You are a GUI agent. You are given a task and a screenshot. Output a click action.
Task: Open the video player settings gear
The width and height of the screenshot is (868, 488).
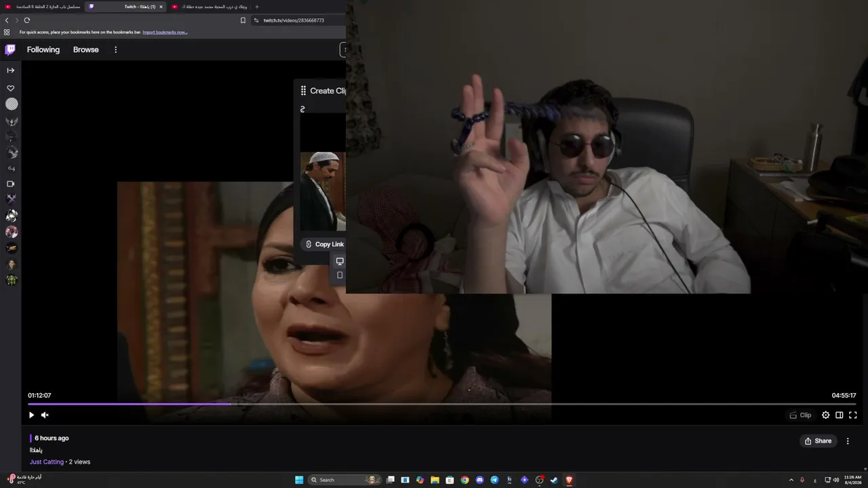pyautogui.click(x=825, y=415)
